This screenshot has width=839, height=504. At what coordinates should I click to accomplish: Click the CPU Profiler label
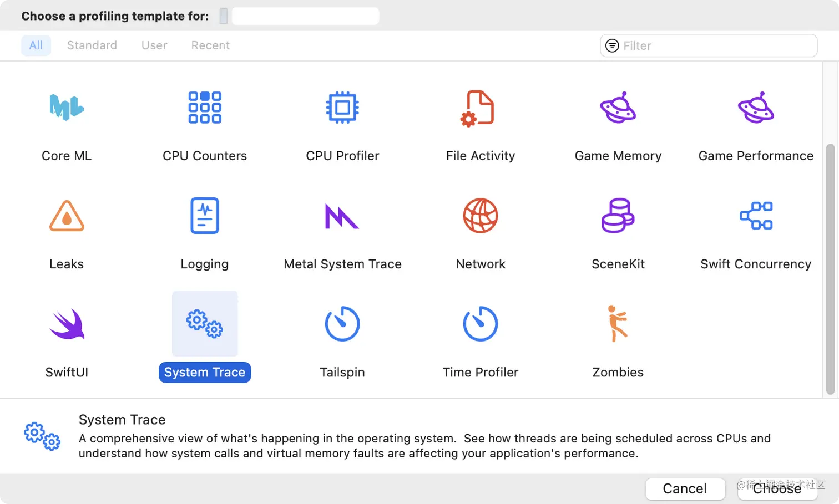342,156
